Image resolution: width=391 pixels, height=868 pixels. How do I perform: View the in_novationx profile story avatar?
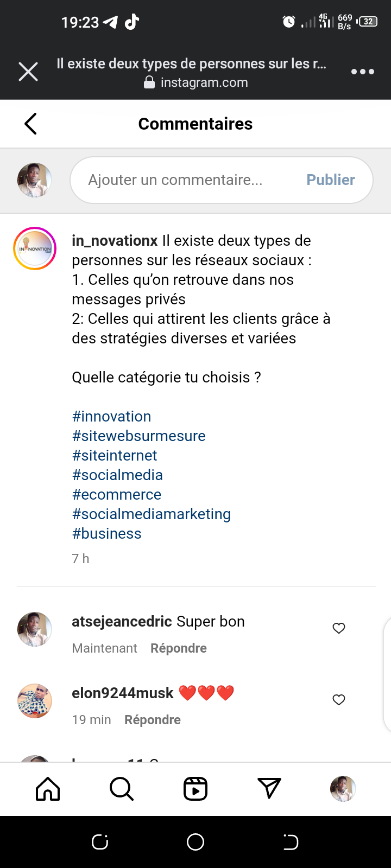[35, 248]
